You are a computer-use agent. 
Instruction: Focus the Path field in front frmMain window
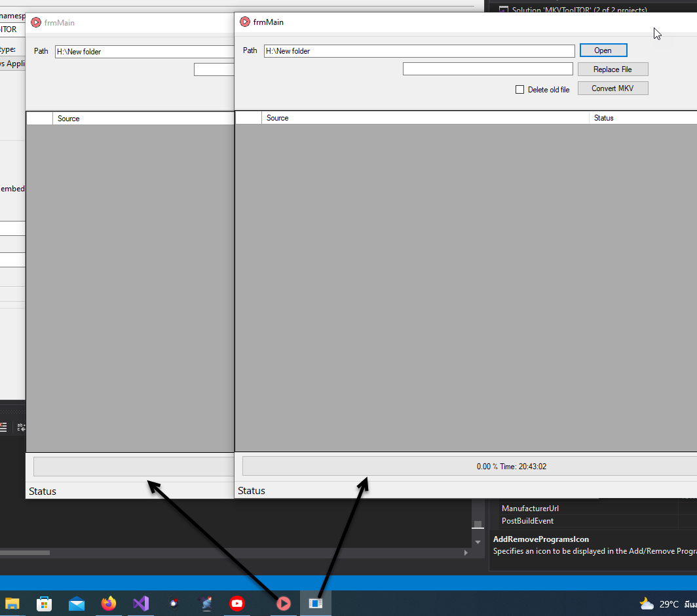point(419,51)
